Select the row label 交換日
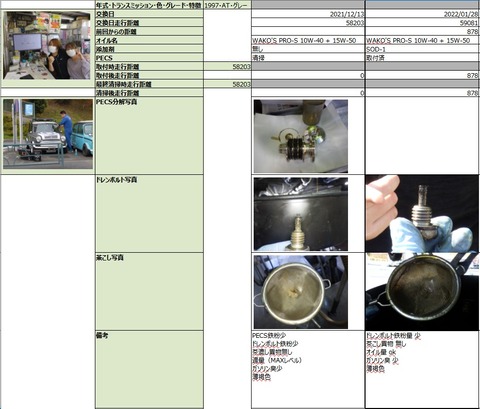 pyautogui.click(x=149, y=14)
